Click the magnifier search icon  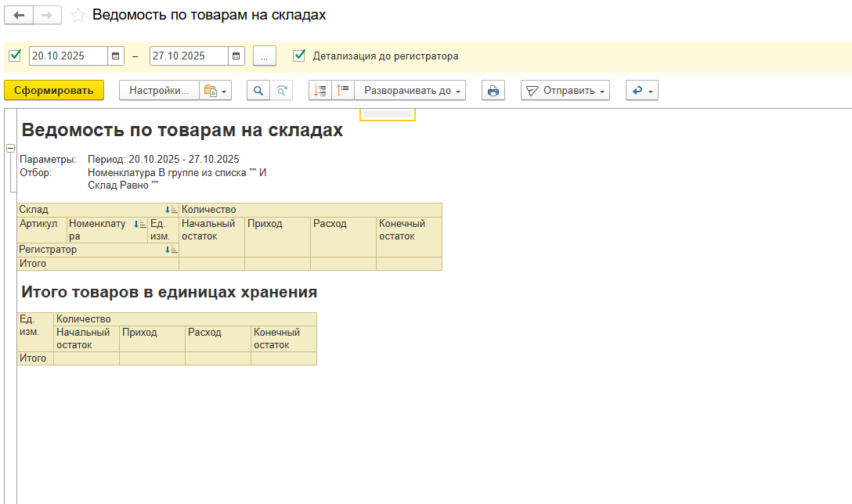[258, 91]
